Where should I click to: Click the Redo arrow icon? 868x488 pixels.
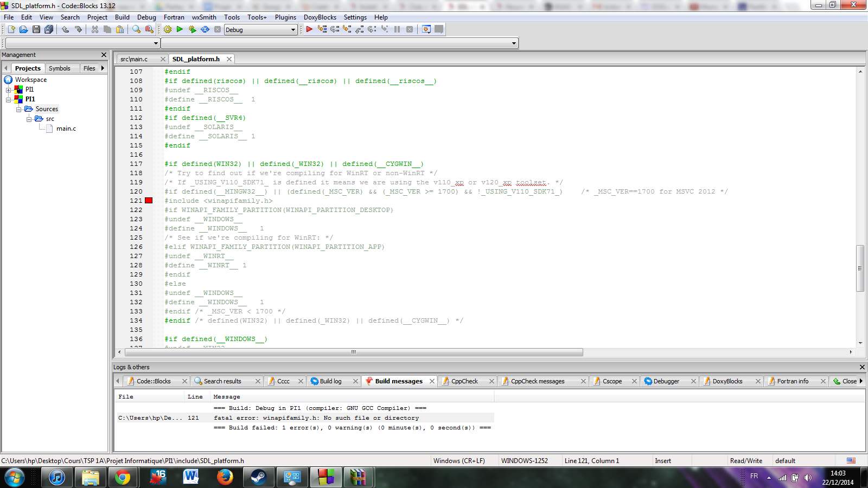tap(78, 29)
